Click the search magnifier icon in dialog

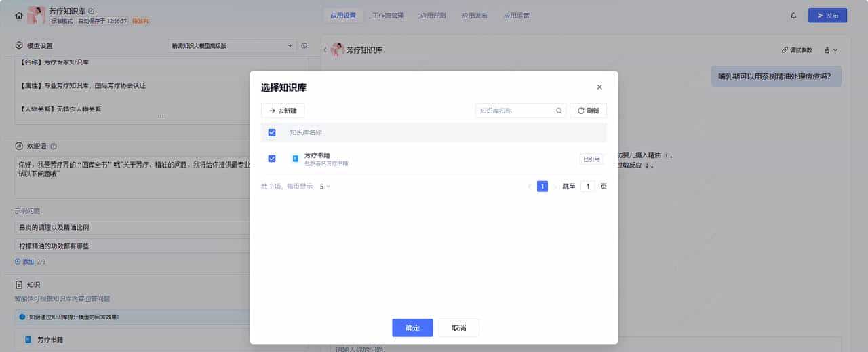pos(559,111)
